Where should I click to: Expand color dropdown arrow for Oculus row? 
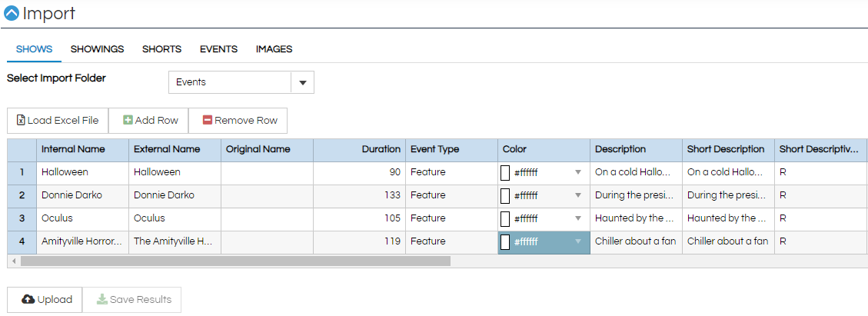coord(578,218)
